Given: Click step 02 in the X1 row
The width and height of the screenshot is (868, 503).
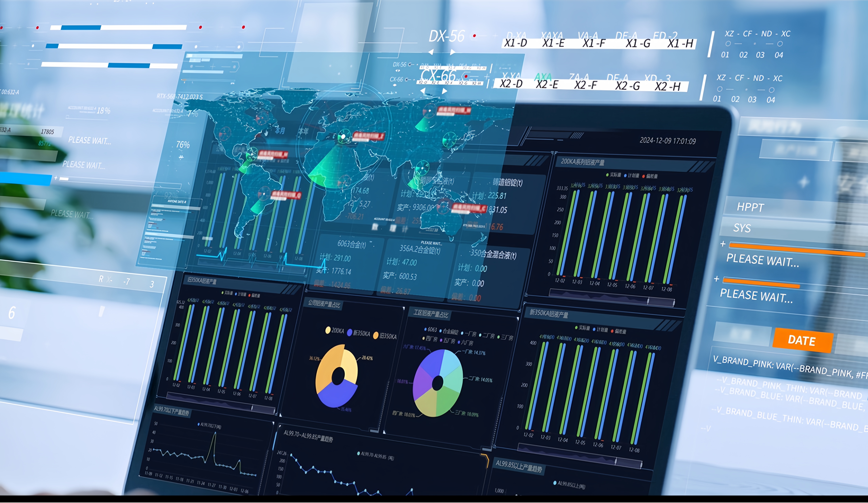Looking at the screenshot, I should [743, 55].
